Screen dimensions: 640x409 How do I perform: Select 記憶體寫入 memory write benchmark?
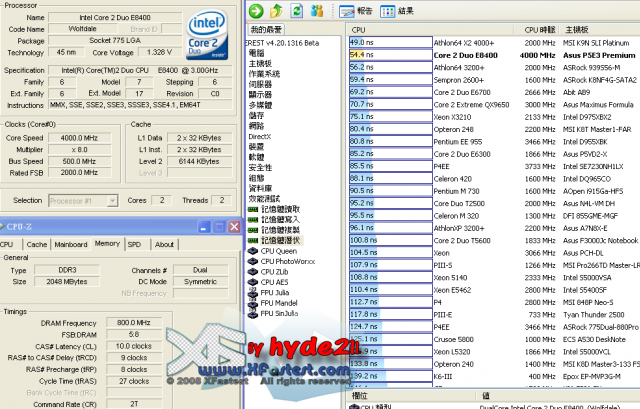pyautogui.click(x=280, y=220)
